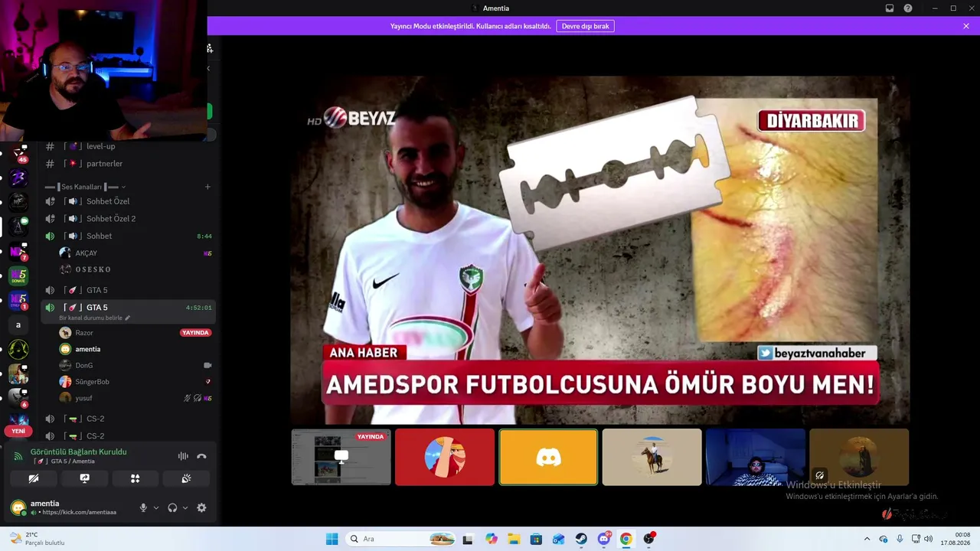Image resolution: width=980 pixels, height=551 pixels.
Task: Open Task View in taskbar
Action: (x=468, y=539)
